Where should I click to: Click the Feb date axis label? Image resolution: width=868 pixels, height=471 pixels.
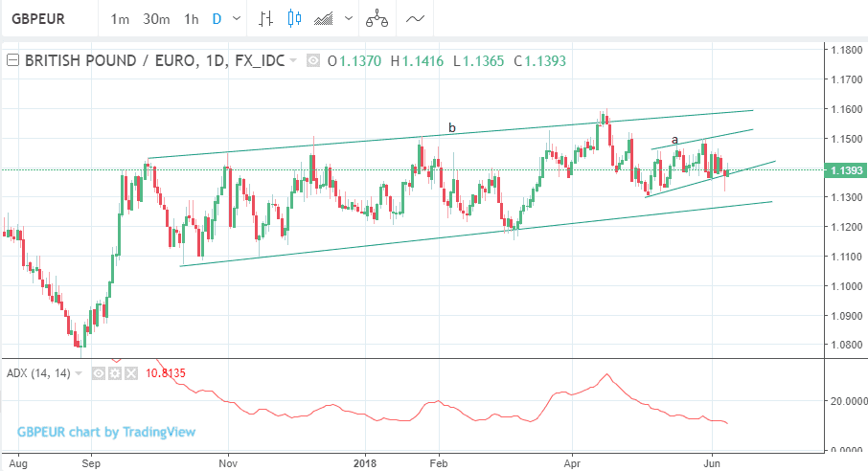[x=439, y=463]
